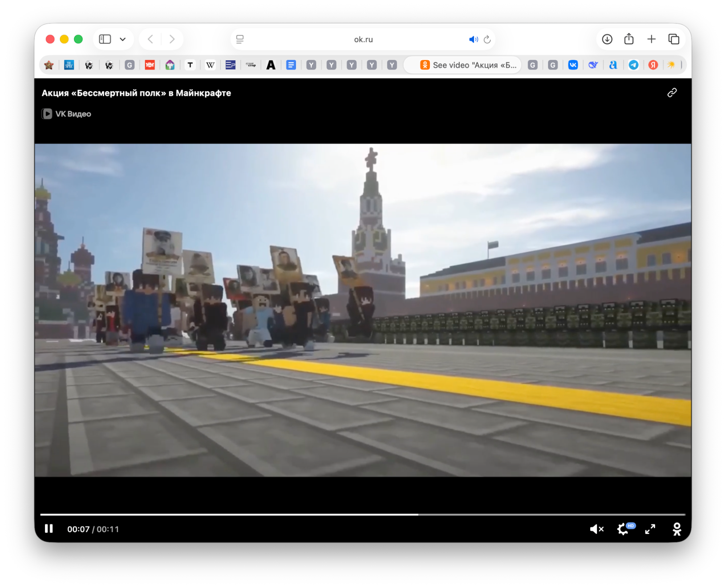Viewport: 726px width, 588px height.
Task: Click the video frame area
Action: click(362, 310)
